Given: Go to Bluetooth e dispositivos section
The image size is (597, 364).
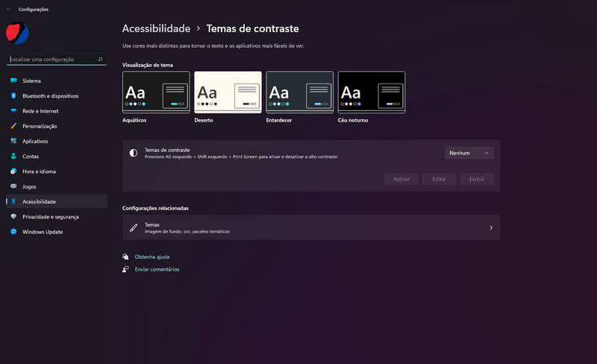Looking at the screenshot, I should coord(57,96).
